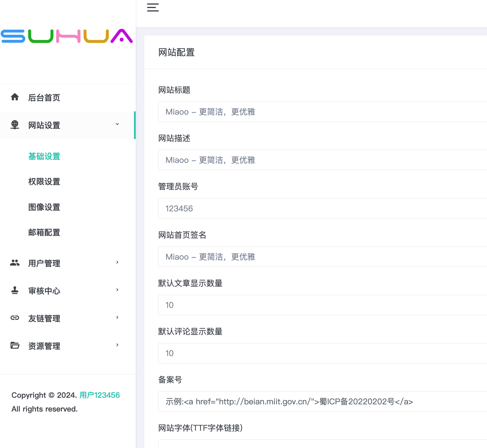Screen dimensions: 487x448
Task: Click the 网站设置 menu label
Action: tap(44, 125)
